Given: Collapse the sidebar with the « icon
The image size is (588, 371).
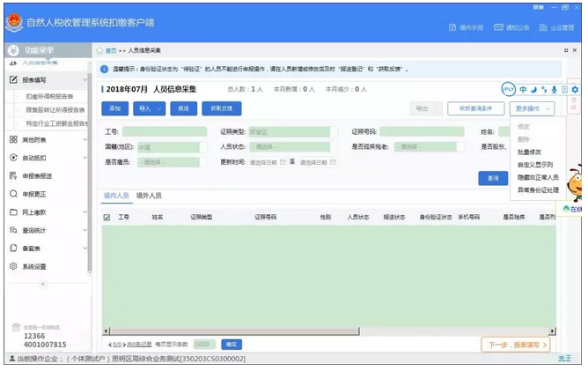Looking at the screenshot, I should coord(43,284).
